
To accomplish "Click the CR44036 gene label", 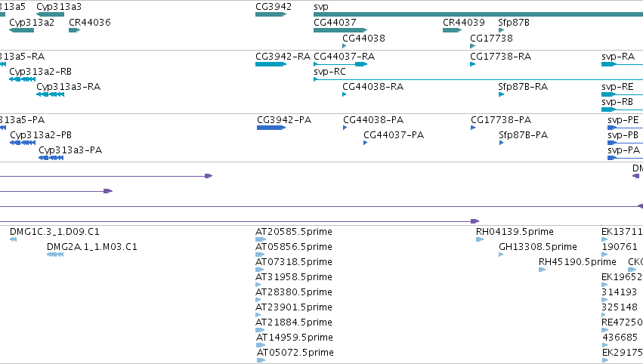I will (x=90, y=23).
